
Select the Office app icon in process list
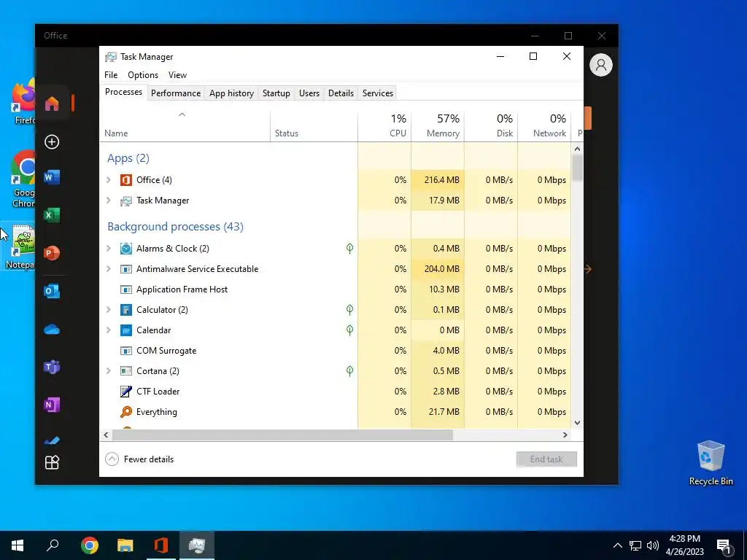pyautogui.click(x=125, y=180)
